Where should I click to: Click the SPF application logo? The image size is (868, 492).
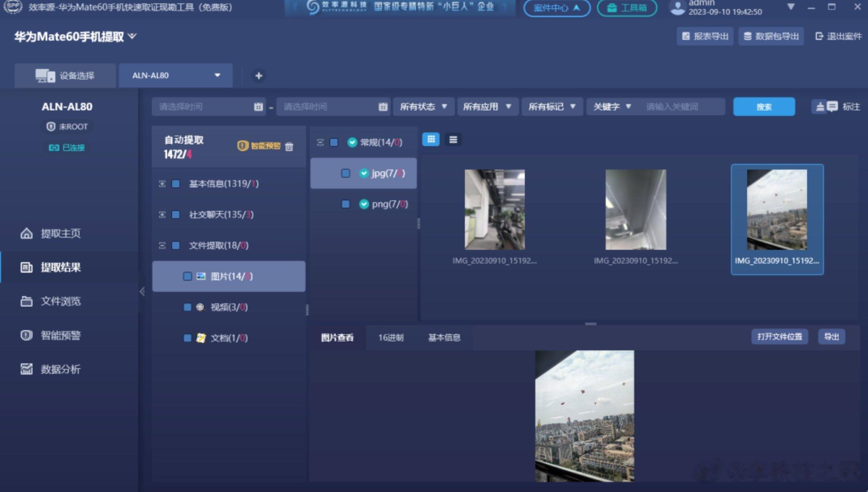(x=13, y=7)
